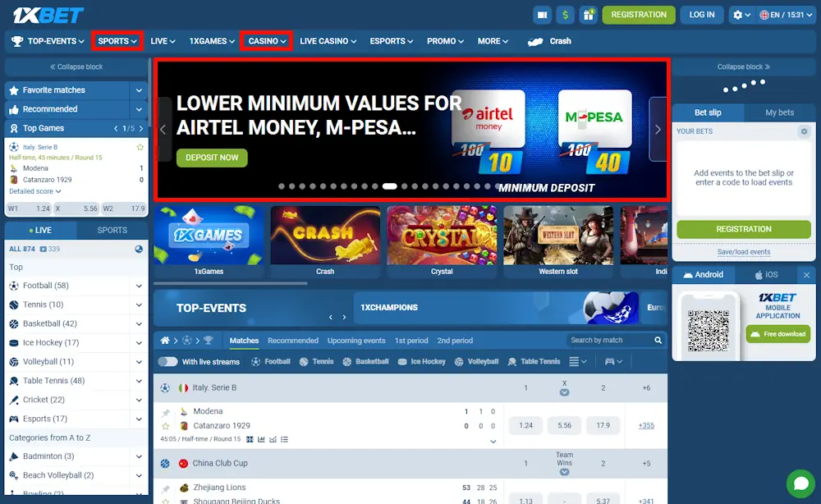The height and width of the screenshot is (504, 821).
Task: Switch to the My bets tab
Action: [781, 112]
